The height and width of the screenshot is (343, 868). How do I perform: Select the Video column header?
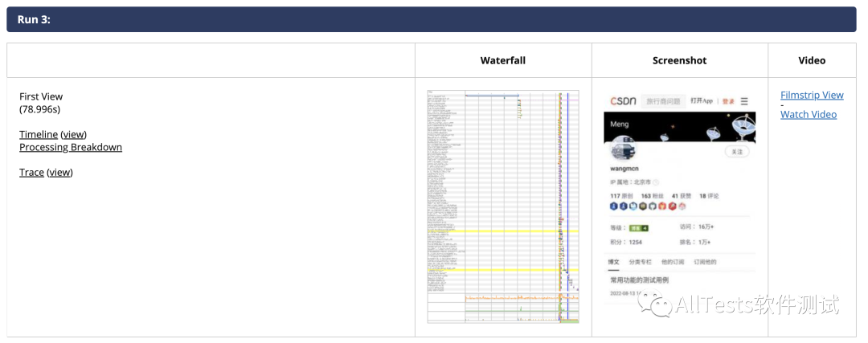click(812, 60)
